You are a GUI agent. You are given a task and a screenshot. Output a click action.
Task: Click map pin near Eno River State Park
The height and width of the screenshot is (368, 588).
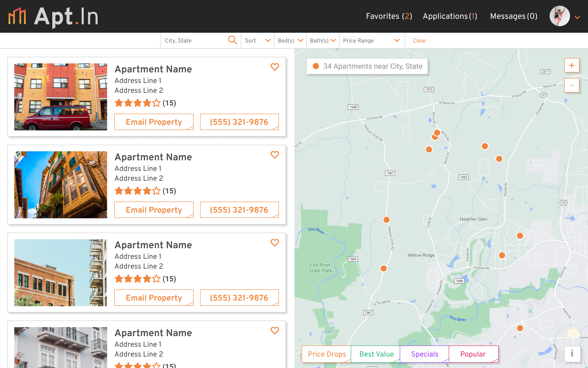tap(383, 268)
